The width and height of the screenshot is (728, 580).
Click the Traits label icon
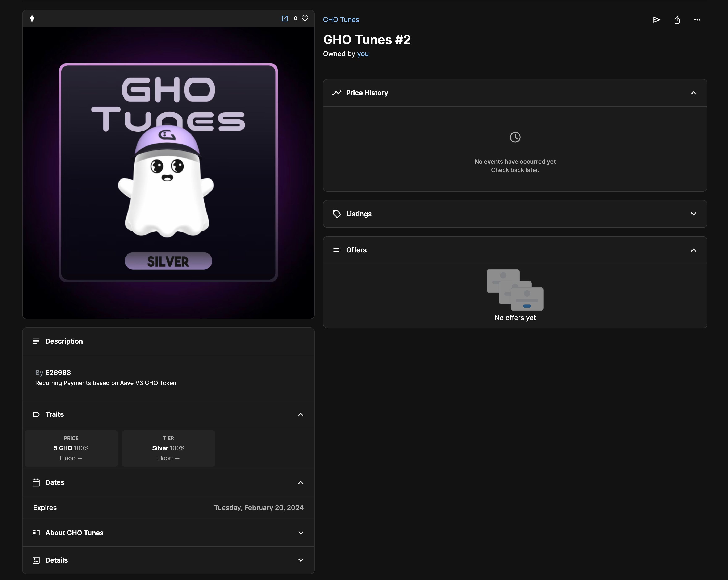pyautogui.click(x=36, y=414)
